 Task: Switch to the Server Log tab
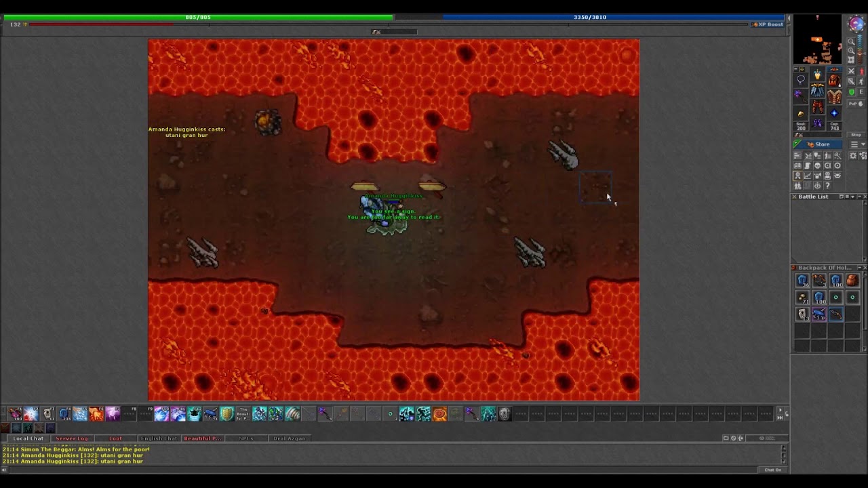72,439
